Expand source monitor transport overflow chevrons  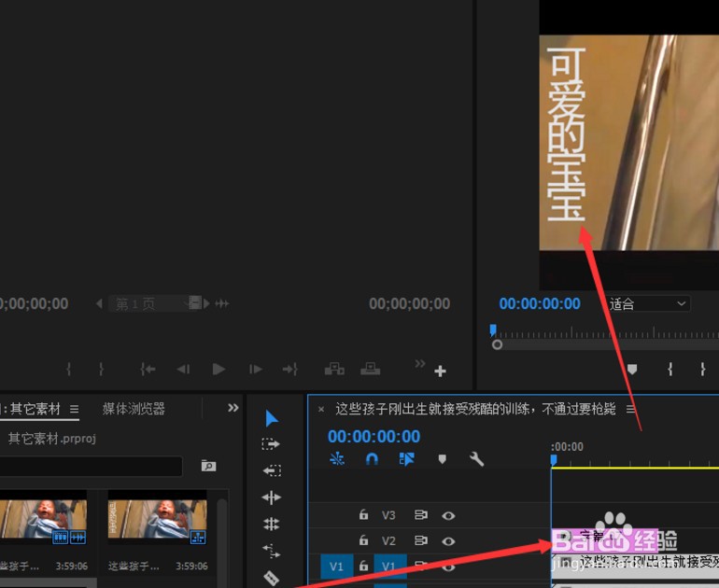click(x=420, y=363)
